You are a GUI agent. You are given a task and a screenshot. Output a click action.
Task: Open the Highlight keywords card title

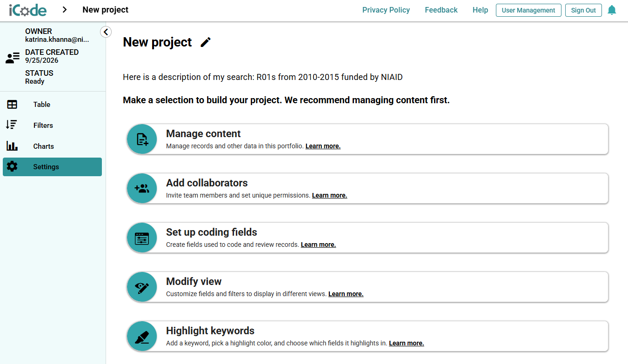[210, 331]
